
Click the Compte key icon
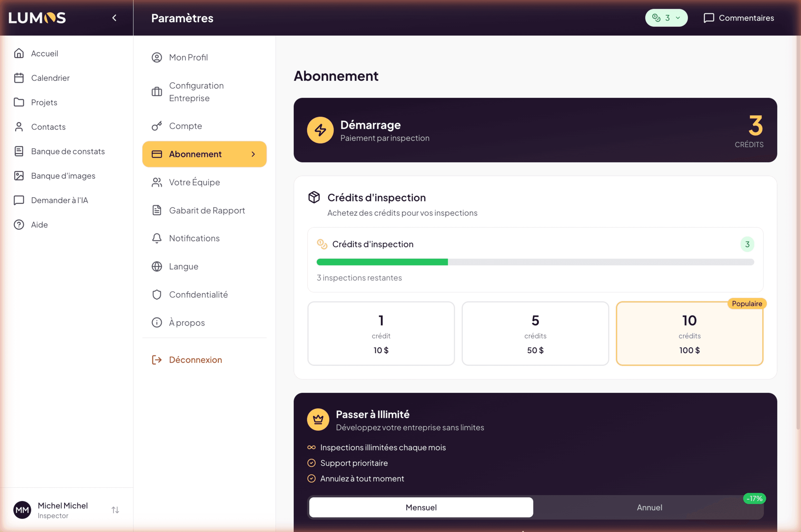pos(157,126)
